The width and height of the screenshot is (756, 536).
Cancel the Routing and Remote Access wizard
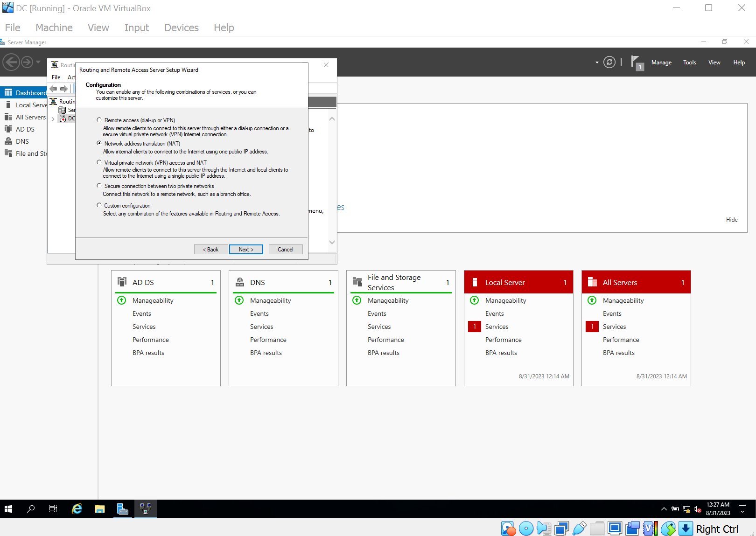tap(285, 249)
